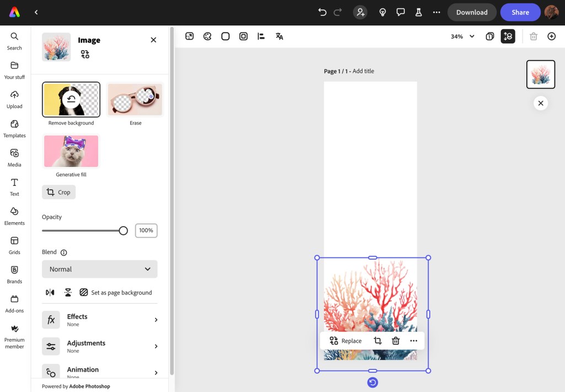Set image as page background
Image resolution: width=565 pixels, height=392 pixels.
point(115,292)
